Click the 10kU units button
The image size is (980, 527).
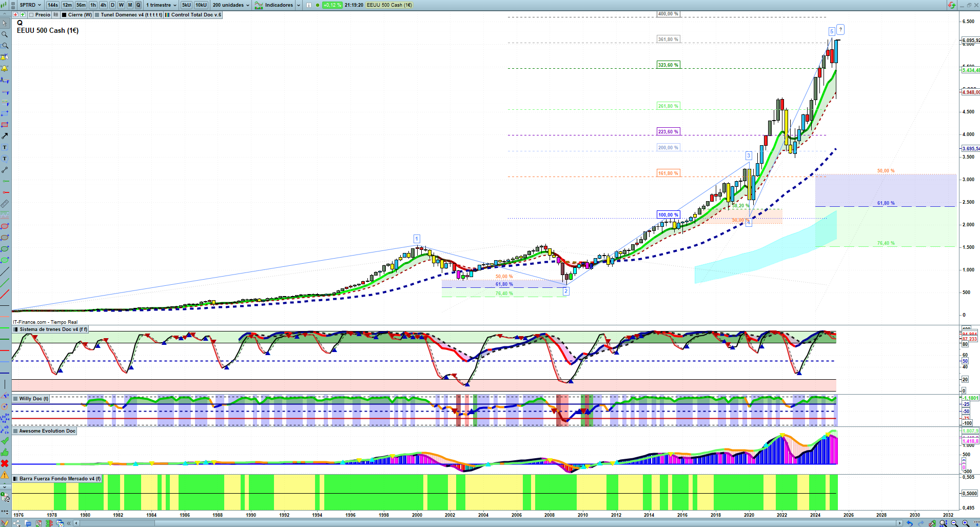click(201, 5)
